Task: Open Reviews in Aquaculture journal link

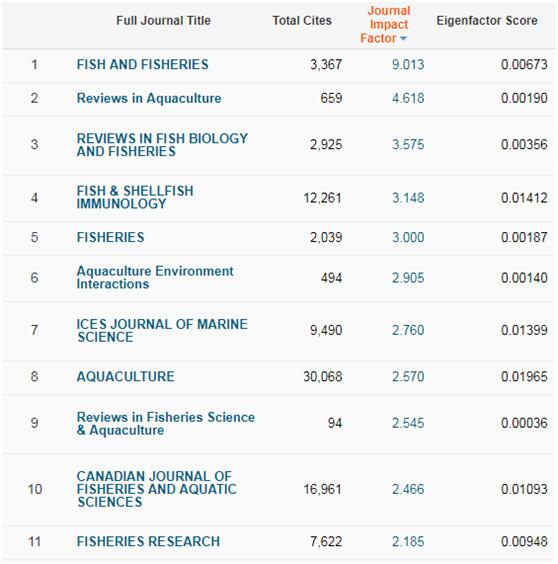Action: 149,98
